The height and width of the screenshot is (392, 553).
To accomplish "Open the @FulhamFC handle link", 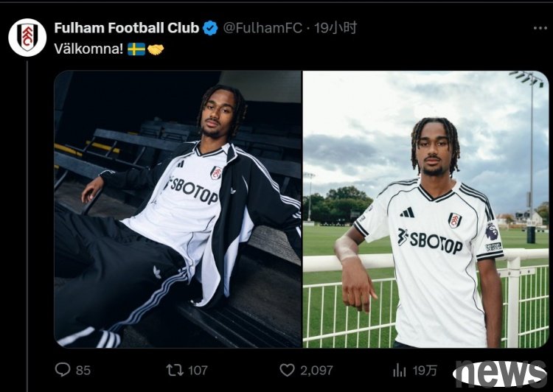I will (x=262, y=28).
